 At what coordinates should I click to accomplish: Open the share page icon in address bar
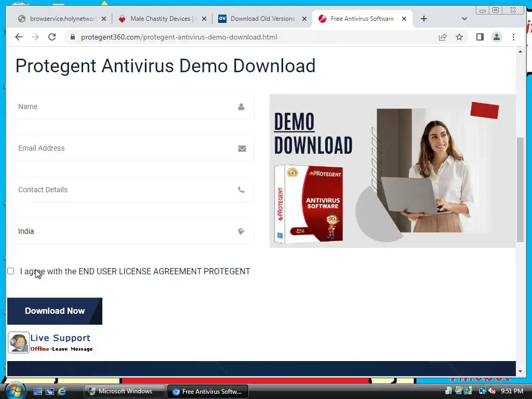[443, 37]
